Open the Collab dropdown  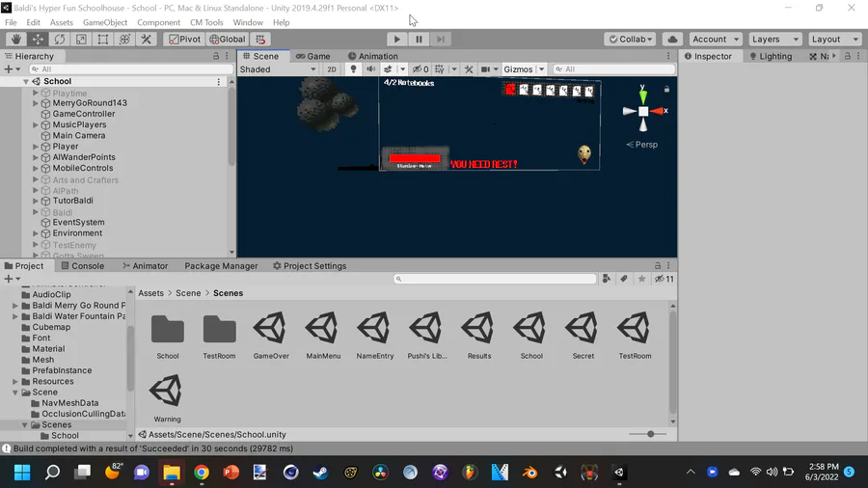pyautogui.click(x=631, y=40)
